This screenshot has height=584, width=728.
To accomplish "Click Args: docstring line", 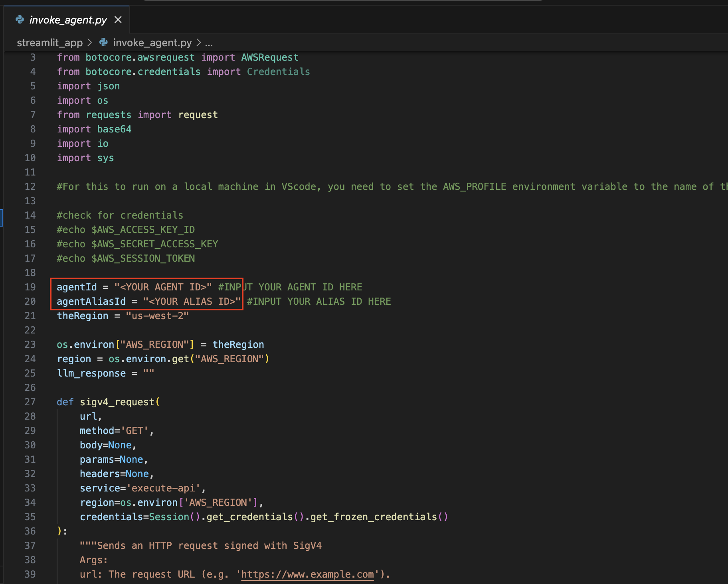I will 94,560.
